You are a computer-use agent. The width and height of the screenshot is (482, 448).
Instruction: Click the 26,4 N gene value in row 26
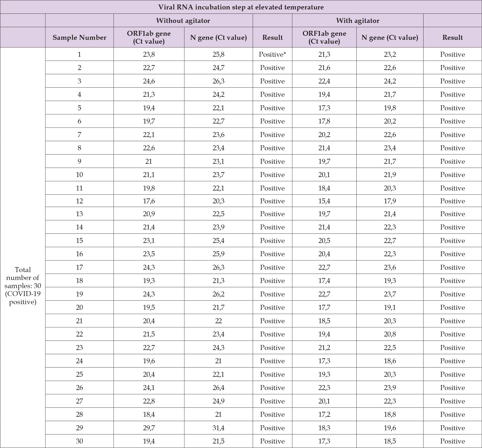[x=218, y=388]
